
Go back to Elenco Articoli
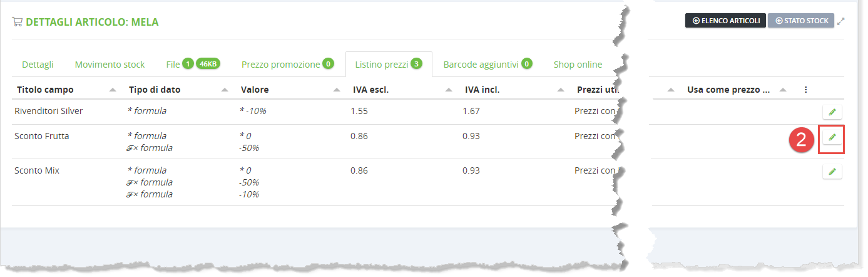pyautogui.click(x=725, y=21)
